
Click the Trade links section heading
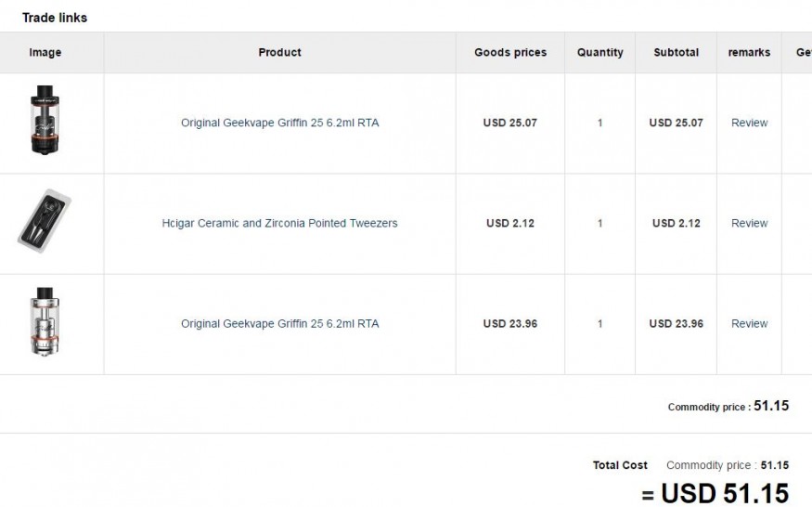point(55,18)
